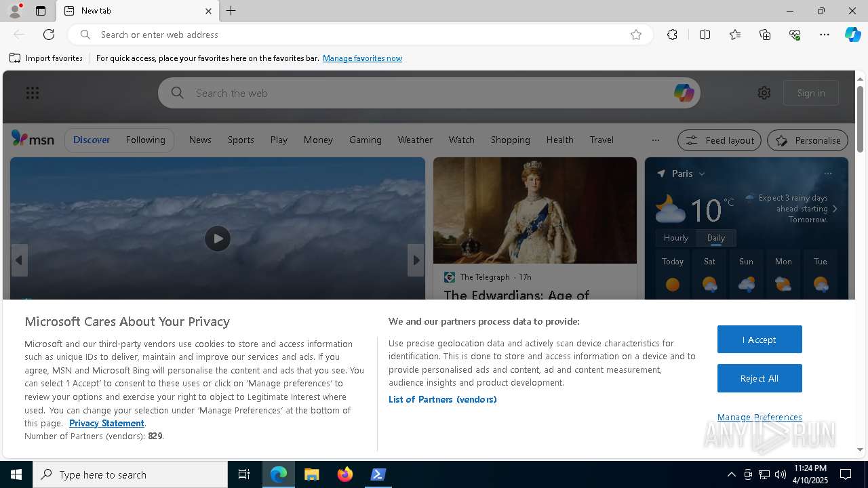Open the Favorites list icon
Viewport: 868px width, 488px height.
coord(735,35)
